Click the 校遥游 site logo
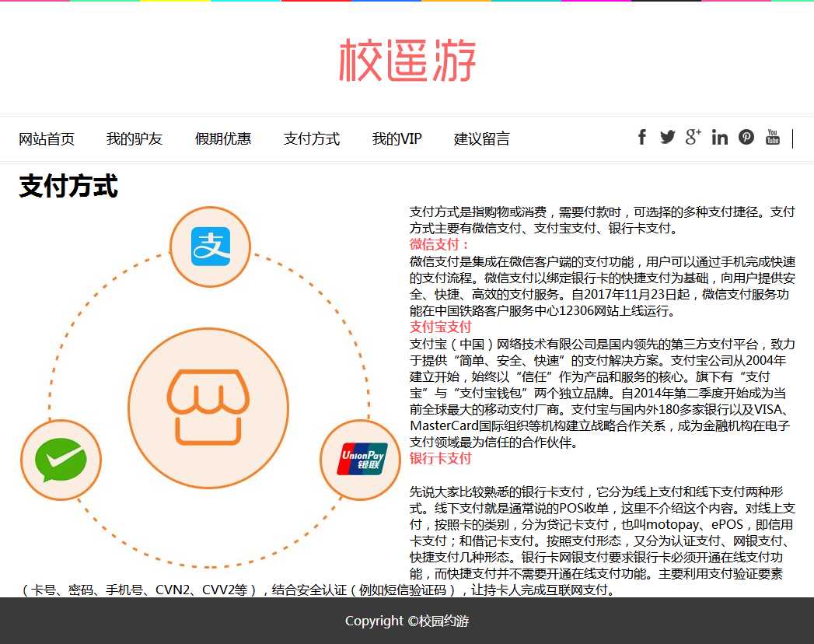814x644 pixels. [x=407, y=61]
